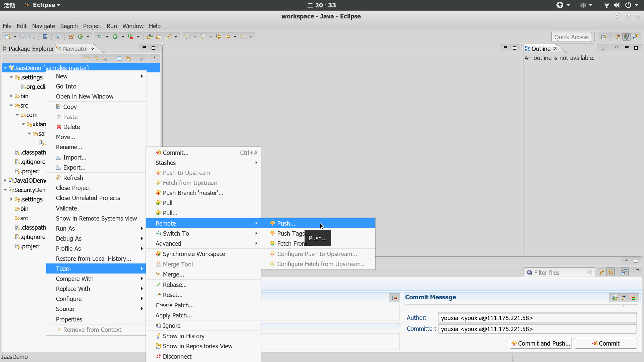Expand the JavaIODemo project
Screen dimensions: 644x362
[5, 180]
